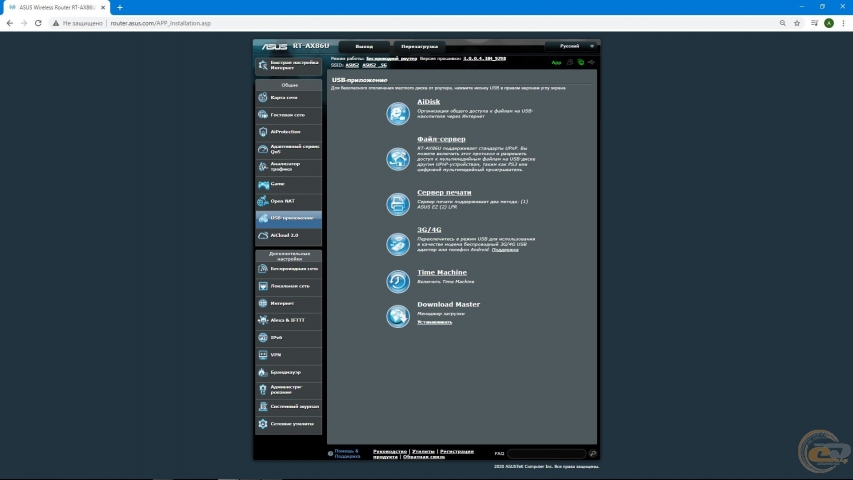Click the second SSID link ending in 5G
Viewport: 853px width, 480px height.
[x=374, y=65]
